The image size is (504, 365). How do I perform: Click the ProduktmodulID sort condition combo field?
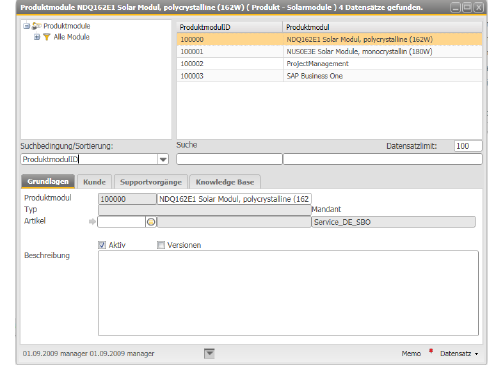click(x=89, y=159)
